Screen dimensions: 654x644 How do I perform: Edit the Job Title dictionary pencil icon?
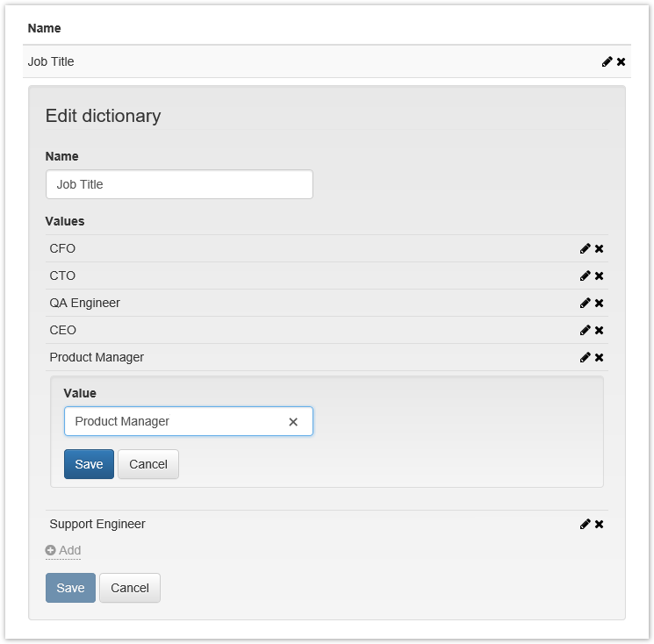607,61
